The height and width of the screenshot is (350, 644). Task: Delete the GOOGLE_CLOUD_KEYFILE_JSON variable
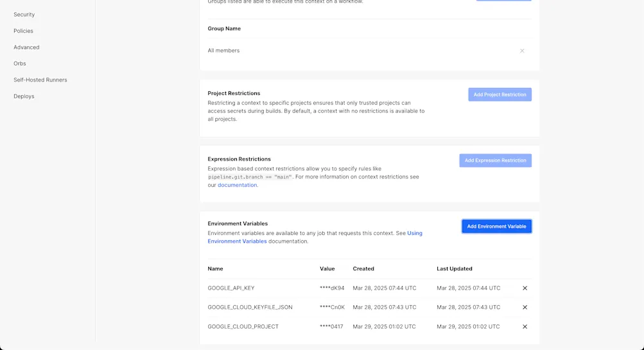[525, 307]
